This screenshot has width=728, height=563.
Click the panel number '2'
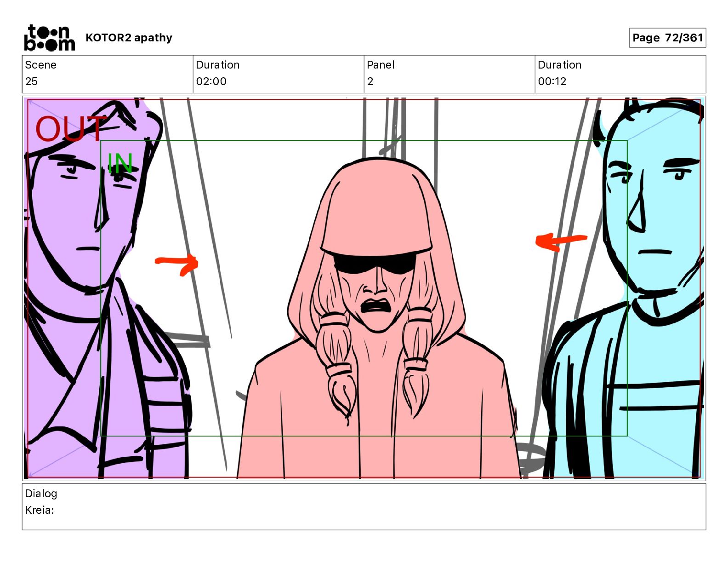(x=370, y=81)
